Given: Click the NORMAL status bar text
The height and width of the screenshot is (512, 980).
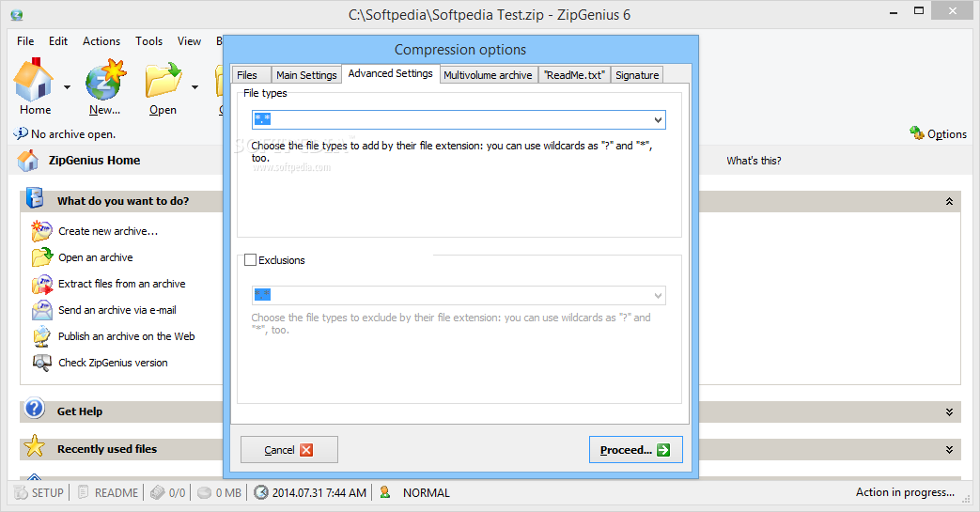Looking at the screenshot, I should (427, 492).
